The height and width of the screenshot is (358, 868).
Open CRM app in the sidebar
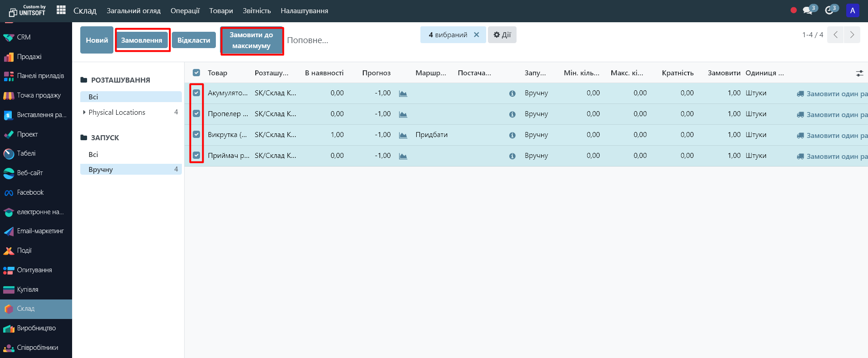(24, 37)
